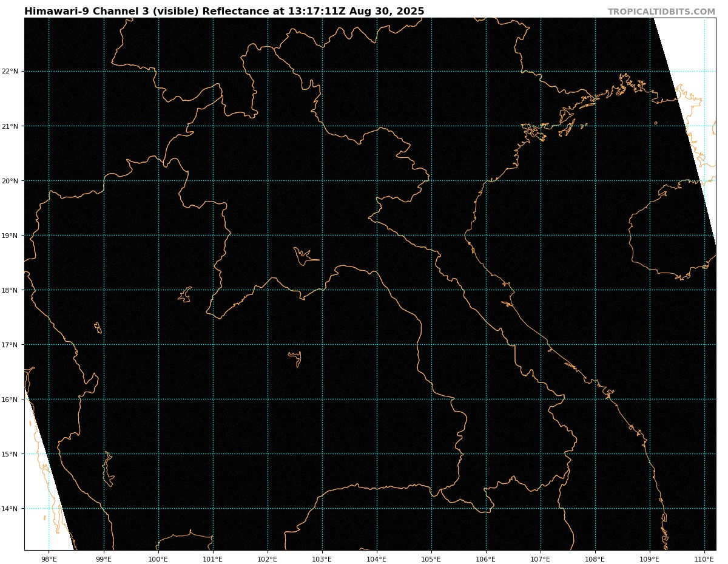
Task: Select the 15°N latitude axis label
Action: point(10,454)
